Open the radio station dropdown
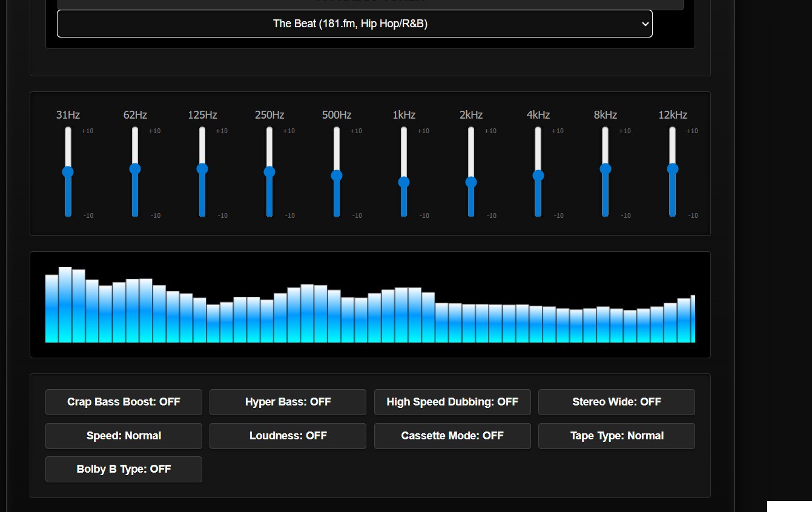The image size is (812, 512). pyautogui.click(x=354, y=24)
